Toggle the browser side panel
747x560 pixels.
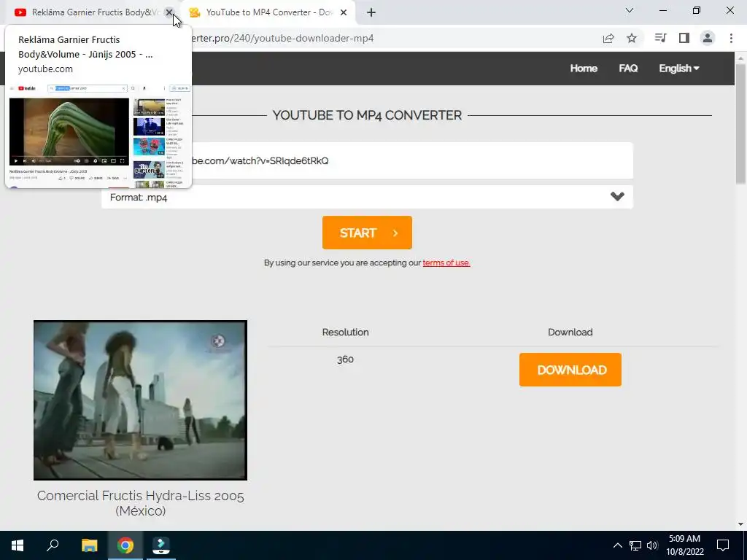[684, 38]
